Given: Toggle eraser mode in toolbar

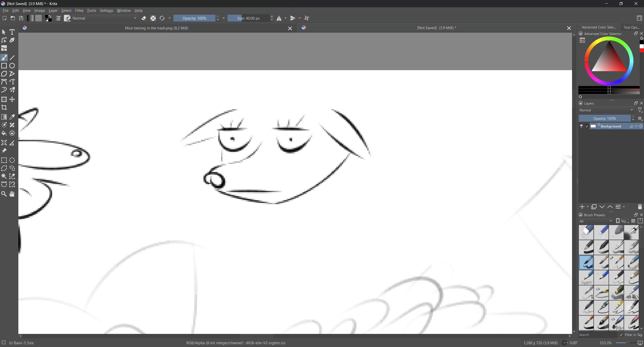Looking at the screenshot, I should coord(144,18).
